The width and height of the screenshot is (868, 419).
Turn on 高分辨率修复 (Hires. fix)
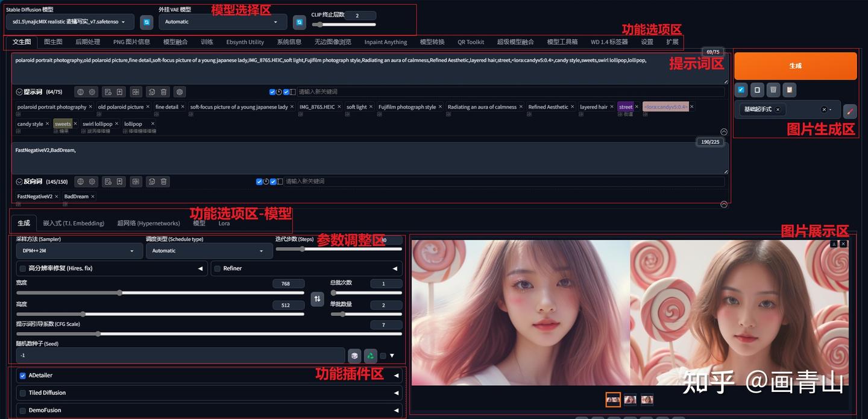22,268
